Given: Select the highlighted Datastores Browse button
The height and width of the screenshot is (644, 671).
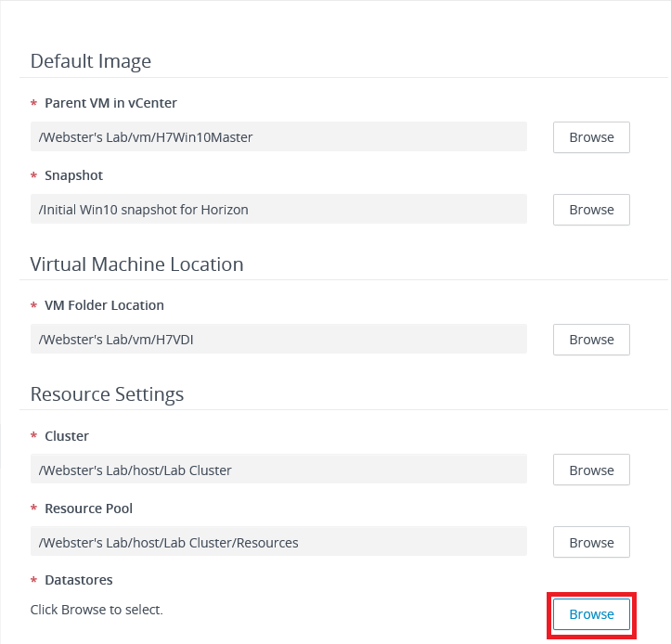Looking at the screenshot, I should [x=591, y=614].
